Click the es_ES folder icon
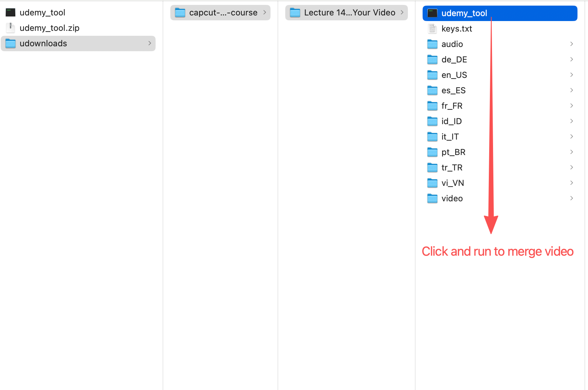Image resolution: width=588 pixels, height=390 pixels. click(x=432, y=90)
